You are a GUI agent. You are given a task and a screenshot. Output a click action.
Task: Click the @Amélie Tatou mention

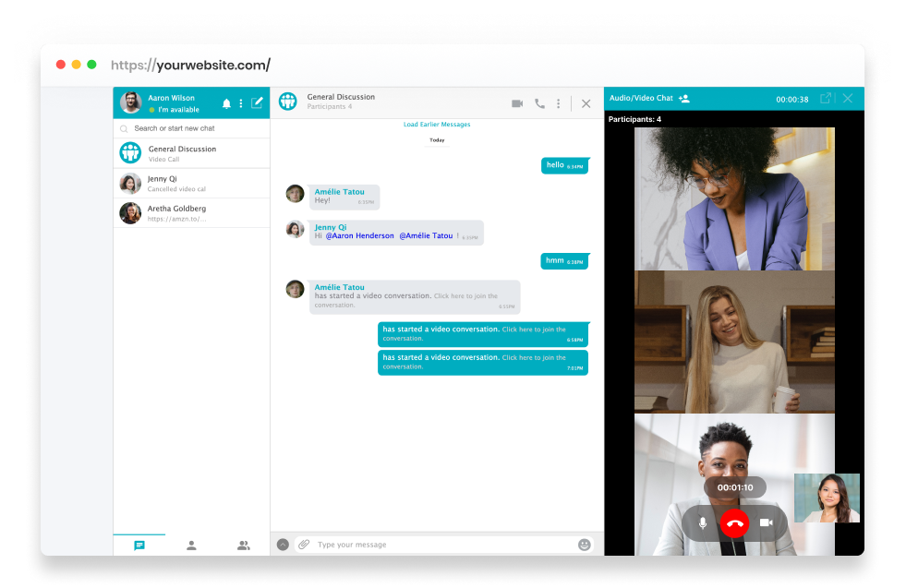click(426, 235)
